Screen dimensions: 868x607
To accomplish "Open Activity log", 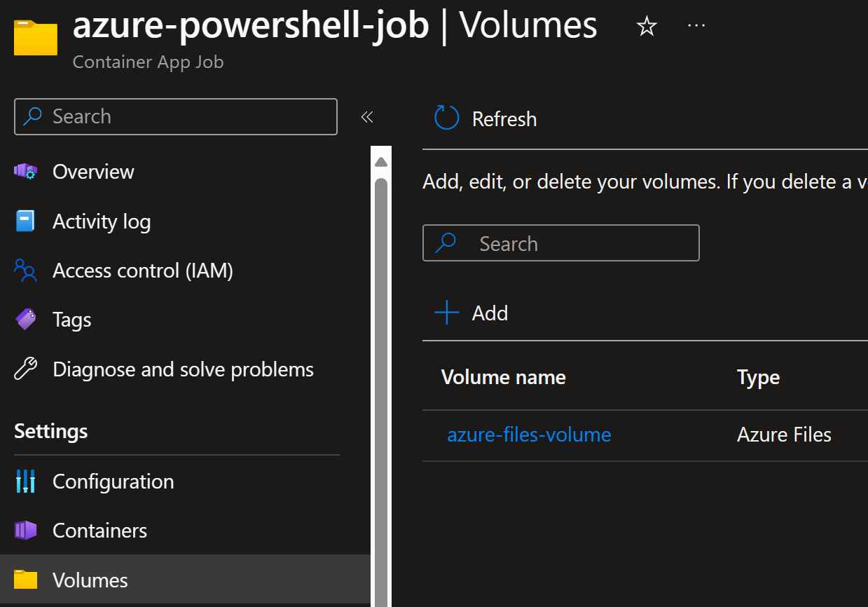I will (x=102, y=221).
